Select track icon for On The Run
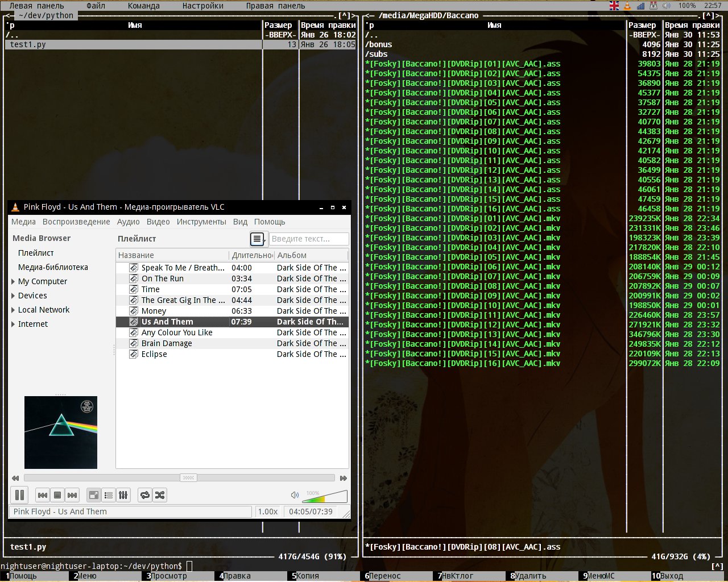728x582 pixels. tap(134, 278)
